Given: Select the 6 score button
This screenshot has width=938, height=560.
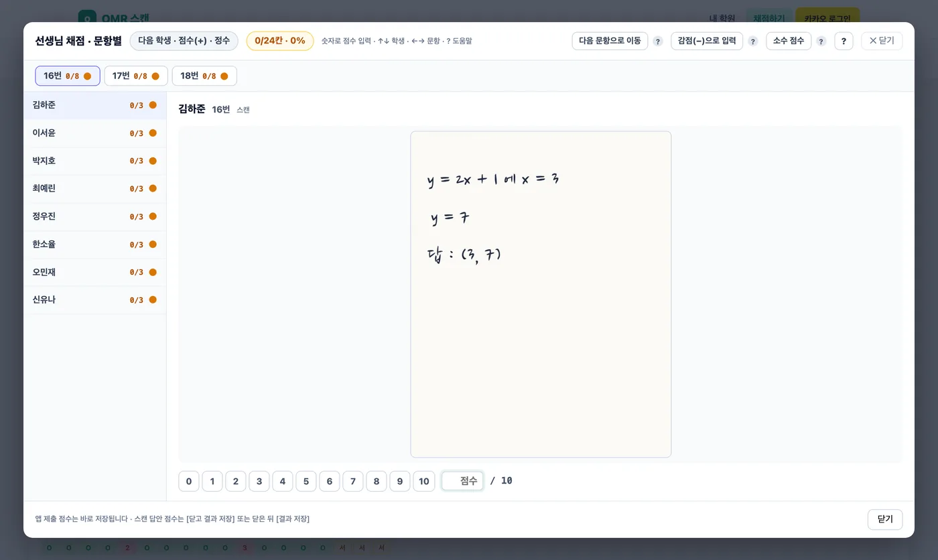Looking at the screenshot, I should (330, 481).
